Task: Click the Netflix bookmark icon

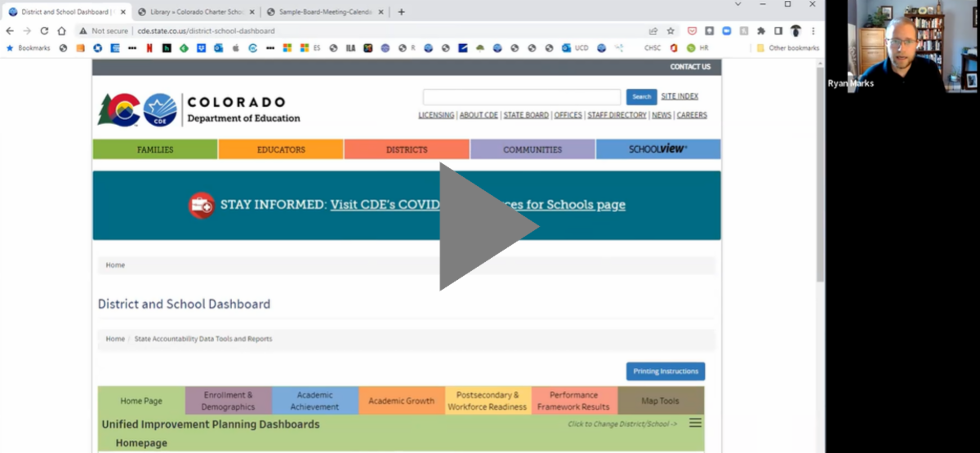Action: 149,48
